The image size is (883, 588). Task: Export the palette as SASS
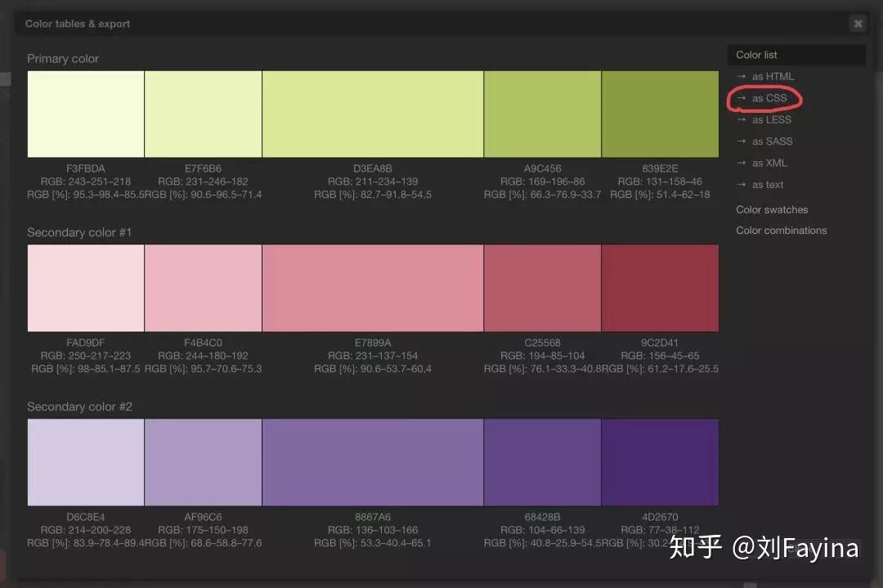[x=771, y=141]
